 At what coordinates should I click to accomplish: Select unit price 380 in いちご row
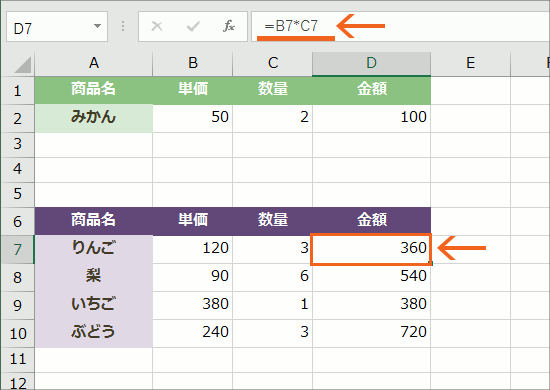[x=193, y=305]
